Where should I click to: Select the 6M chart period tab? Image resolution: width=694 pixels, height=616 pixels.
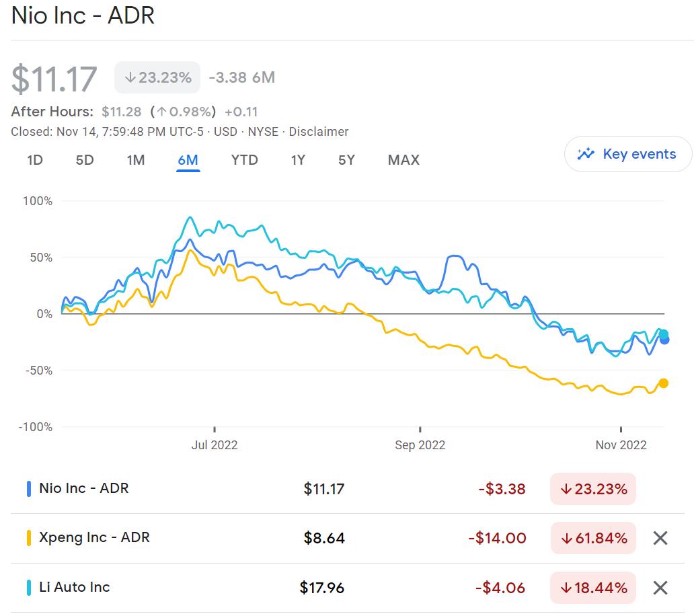tap(188, 160)
